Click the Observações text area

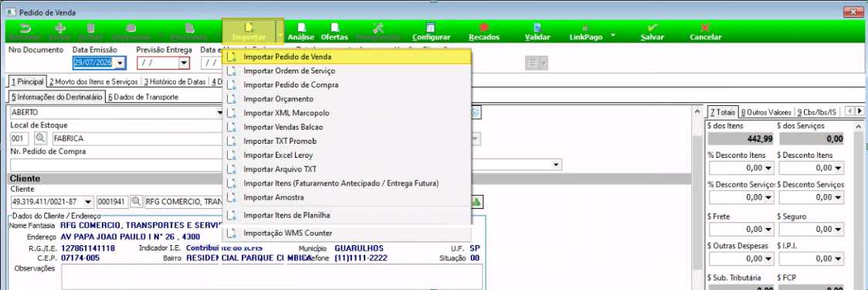pos(272,276)
